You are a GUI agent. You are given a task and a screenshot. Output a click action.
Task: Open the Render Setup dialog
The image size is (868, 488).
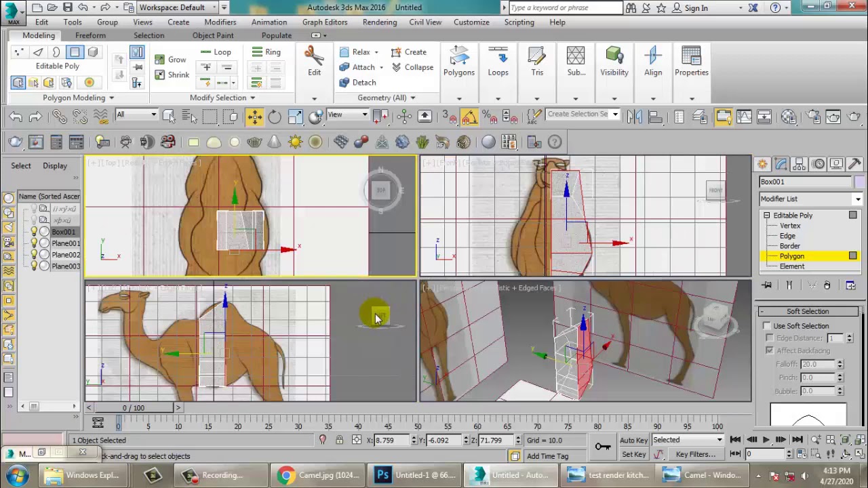813,117
